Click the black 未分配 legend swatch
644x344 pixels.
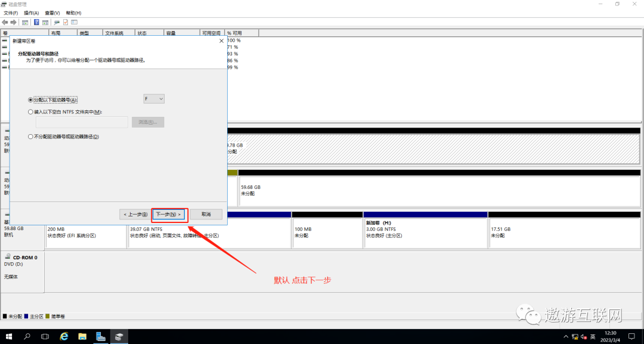click(5, 317)
